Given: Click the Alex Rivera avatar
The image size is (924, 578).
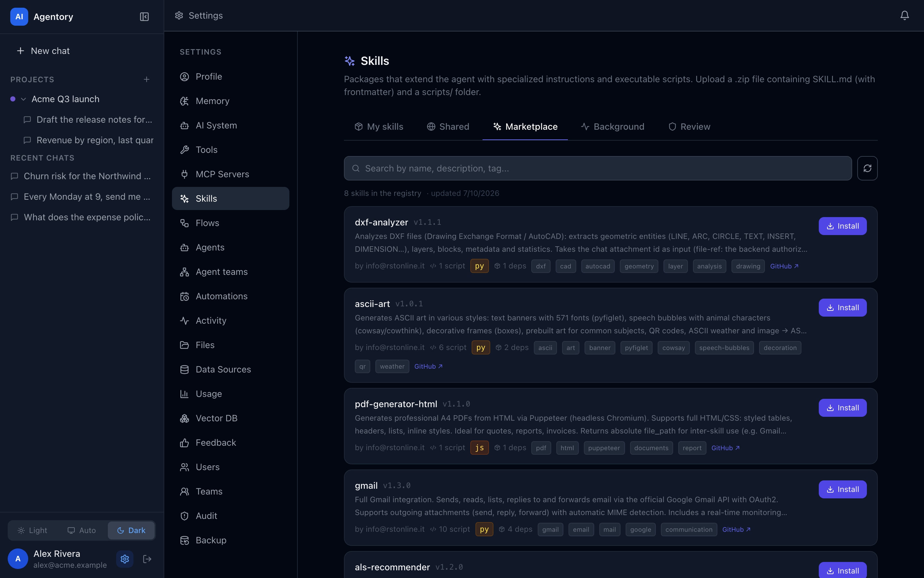Looking at the screenshot, I should pos(18,559).
